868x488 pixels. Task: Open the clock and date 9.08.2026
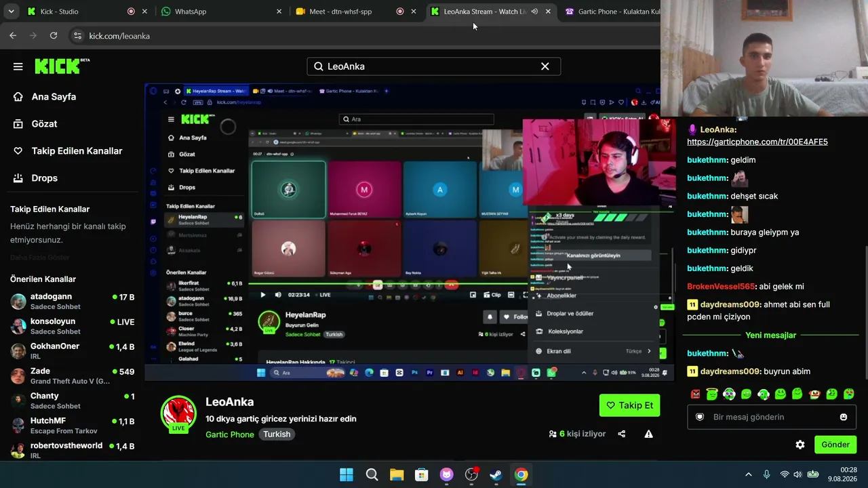coord(842,474)
